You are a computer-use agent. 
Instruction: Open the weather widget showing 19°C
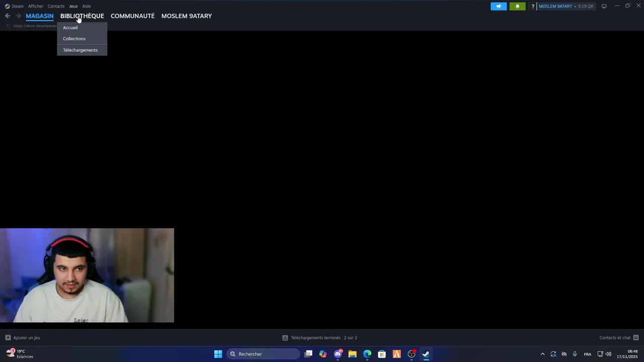20,354
